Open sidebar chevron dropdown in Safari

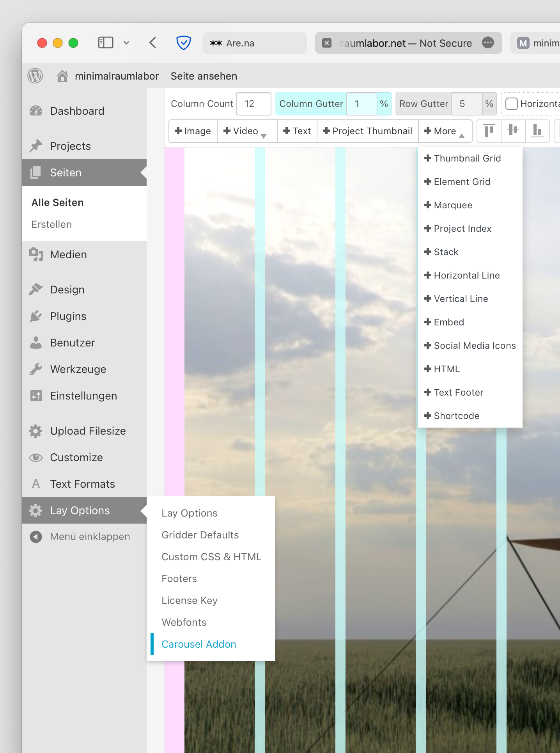pyautogui.click(x=126, y=43)
